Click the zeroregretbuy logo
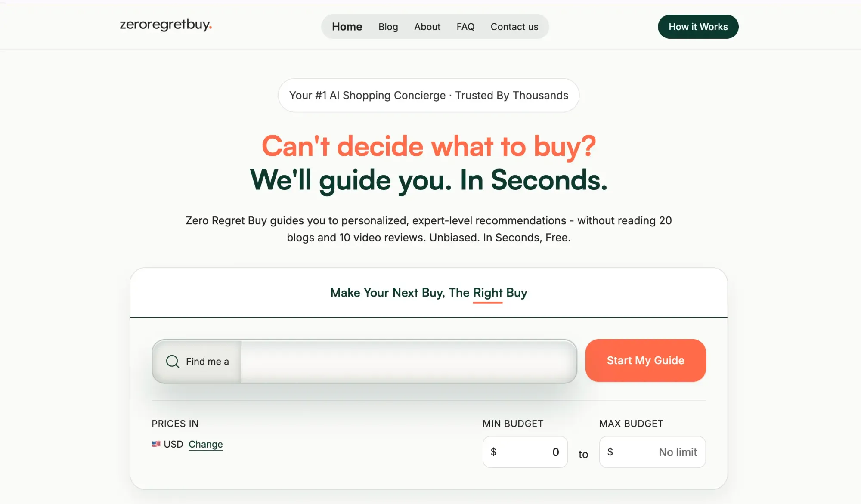This screenshot has width=861, height=504. coord(166,25)
